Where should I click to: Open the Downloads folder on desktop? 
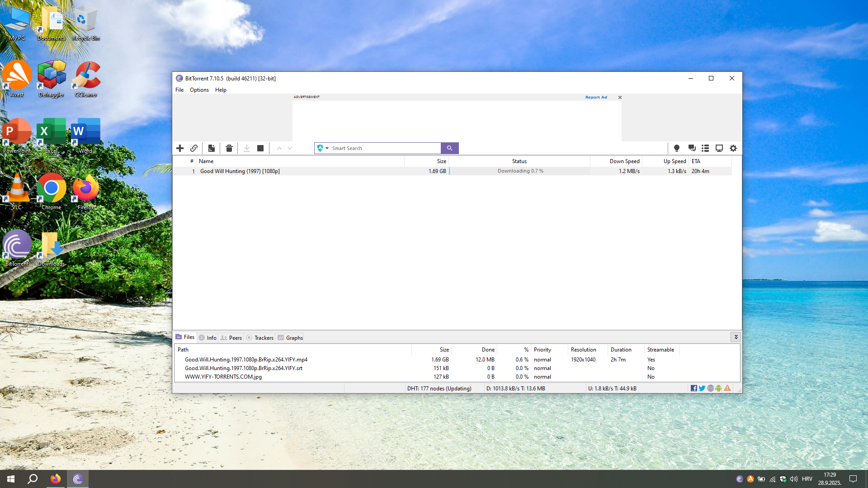pos(52,248)
